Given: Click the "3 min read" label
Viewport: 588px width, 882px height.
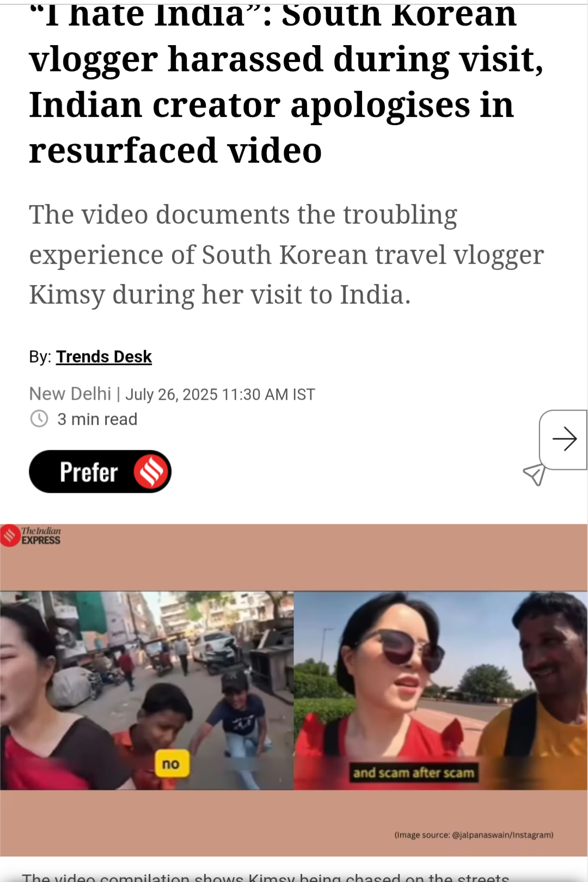Looking at the screenshot, I should click(97, 419).
